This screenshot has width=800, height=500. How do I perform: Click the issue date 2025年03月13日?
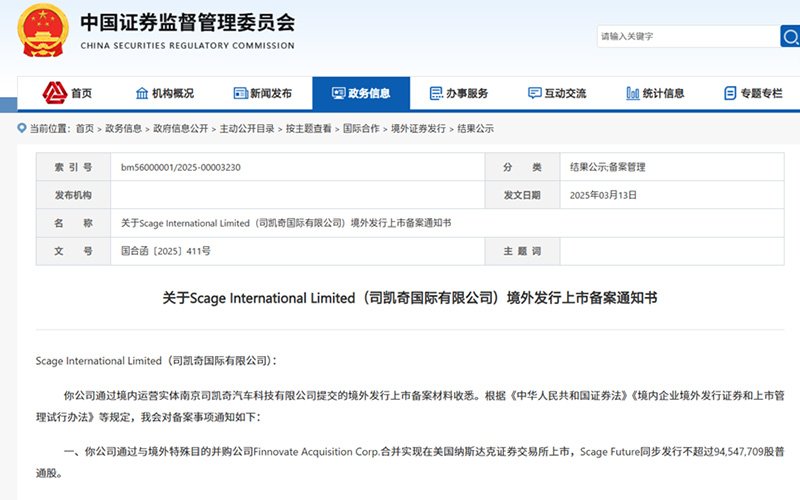603,195
